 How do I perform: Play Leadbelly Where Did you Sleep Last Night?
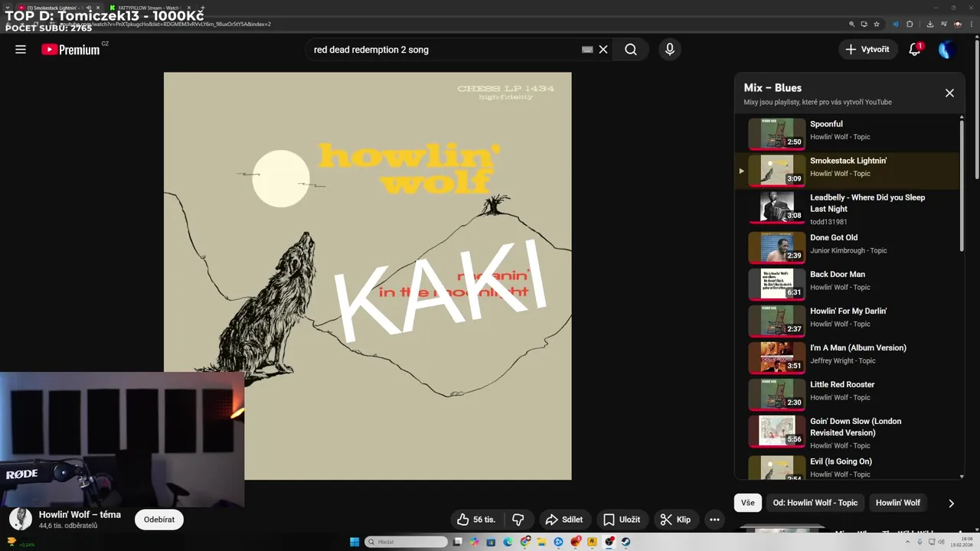[846, 208]
